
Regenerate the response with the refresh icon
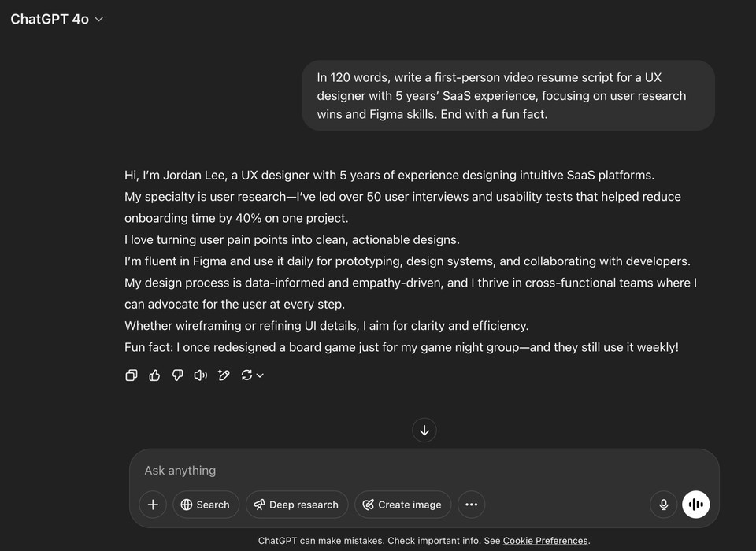click(x=246, y=375)
